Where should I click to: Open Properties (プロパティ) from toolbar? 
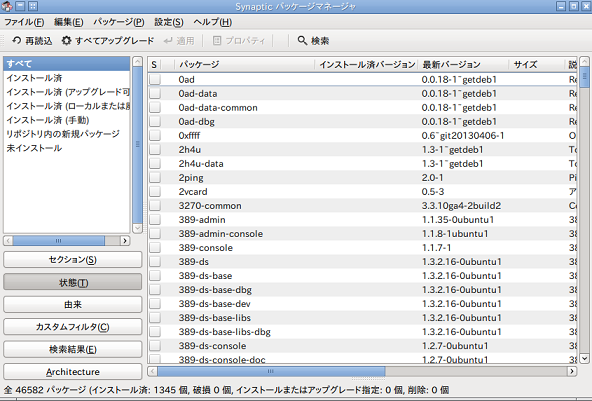pyautogui.click(x=239, y=40)
